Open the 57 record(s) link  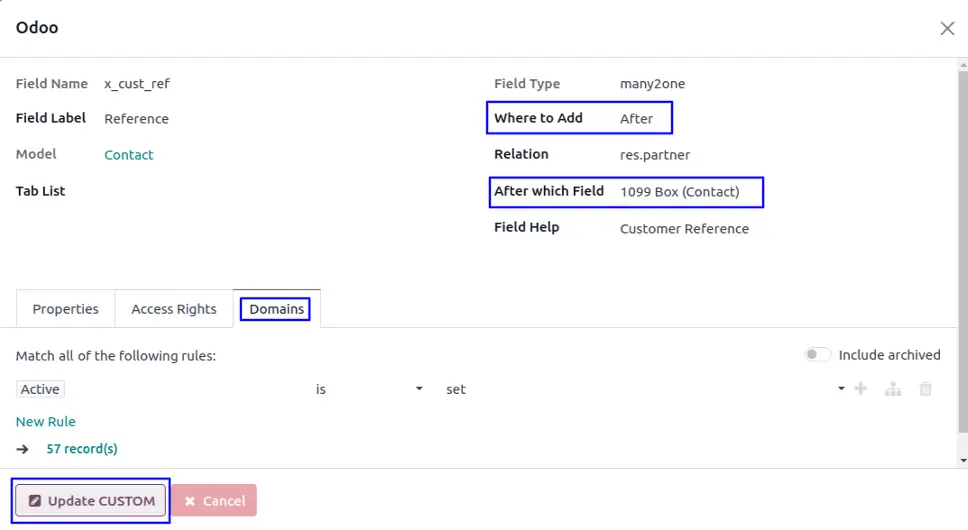[x=82, y=449]
